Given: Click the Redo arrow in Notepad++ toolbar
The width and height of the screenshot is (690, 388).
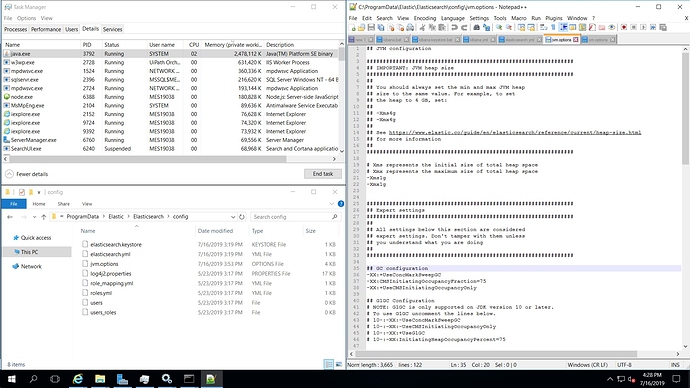Looking at the screenshot, I should [464, 27].
